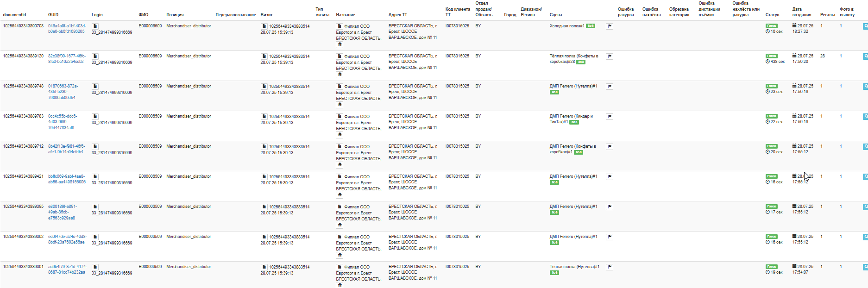Screen dimensions: 868x288
Task: Click the Ошибка ракурса column header
Action: [626, 12]
